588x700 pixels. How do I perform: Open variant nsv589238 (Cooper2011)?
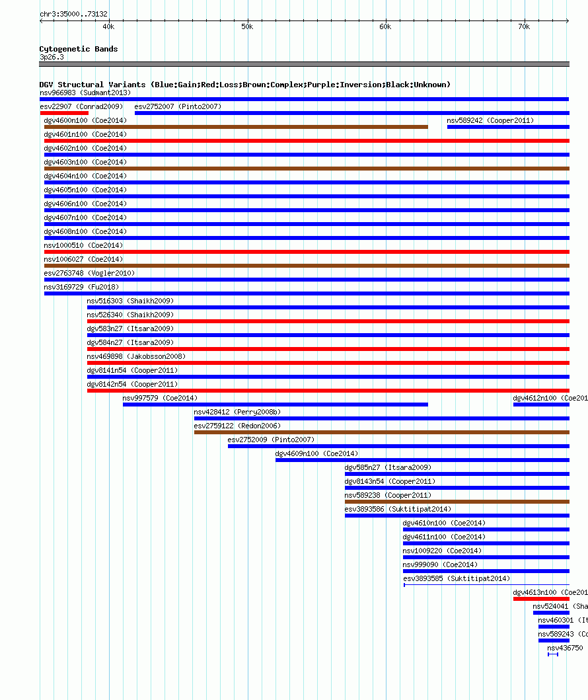click(x=388, y=495)
